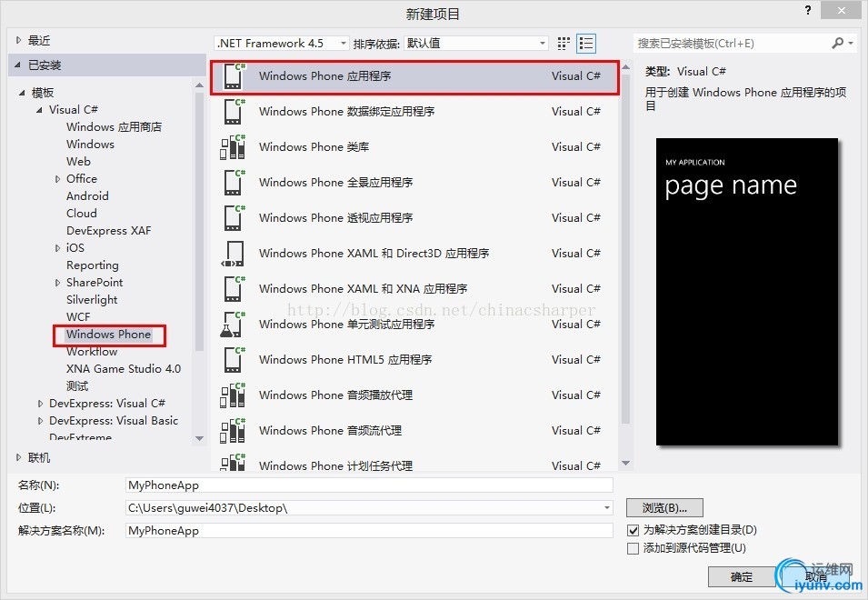The image size is (868, 600).
Task: Switch templates to list view
Action: coord(586,43)
